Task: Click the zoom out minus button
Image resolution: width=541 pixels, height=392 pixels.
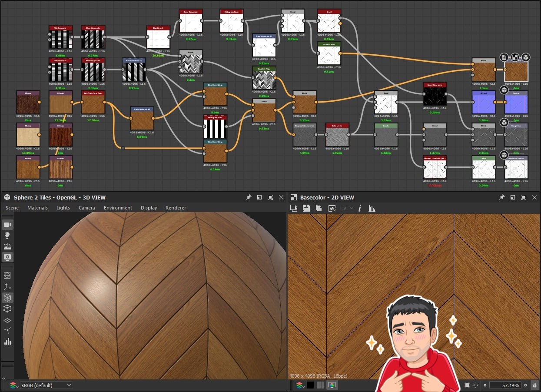Action: (485, 385)
